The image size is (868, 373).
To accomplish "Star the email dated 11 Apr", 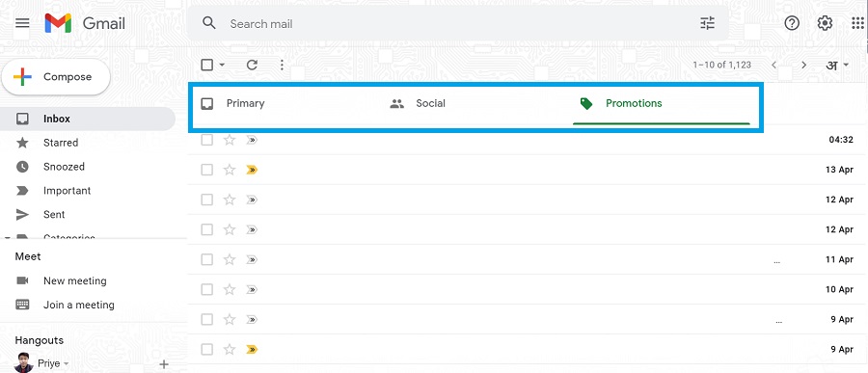I will click(230, 259).
